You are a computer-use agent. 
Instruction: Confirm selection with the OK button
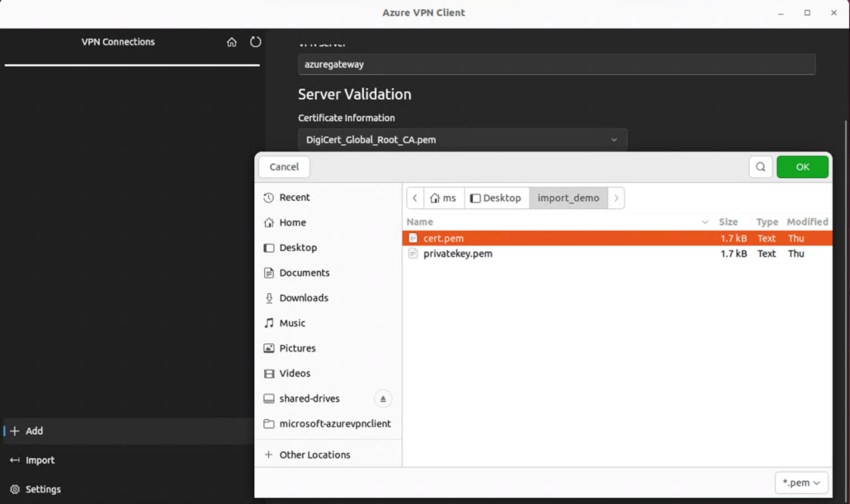[x=802, y=167]
